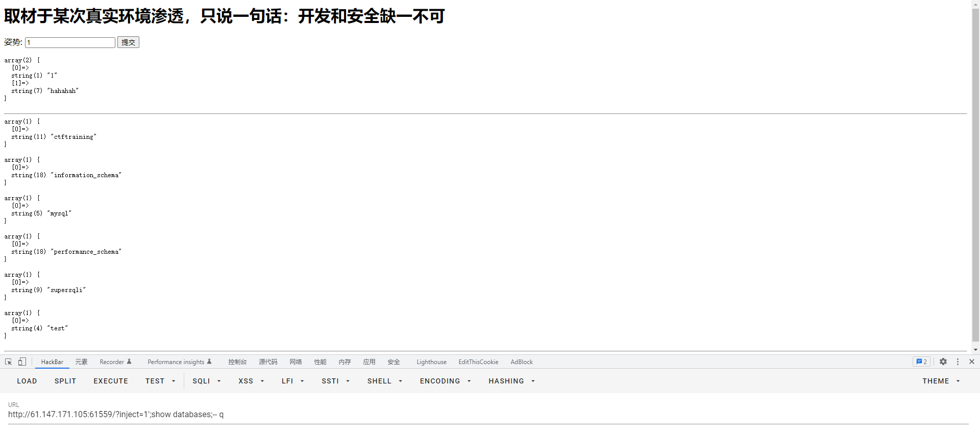Open the 安全 security tab
Screen dimensions: 980x433
point(394,362)
